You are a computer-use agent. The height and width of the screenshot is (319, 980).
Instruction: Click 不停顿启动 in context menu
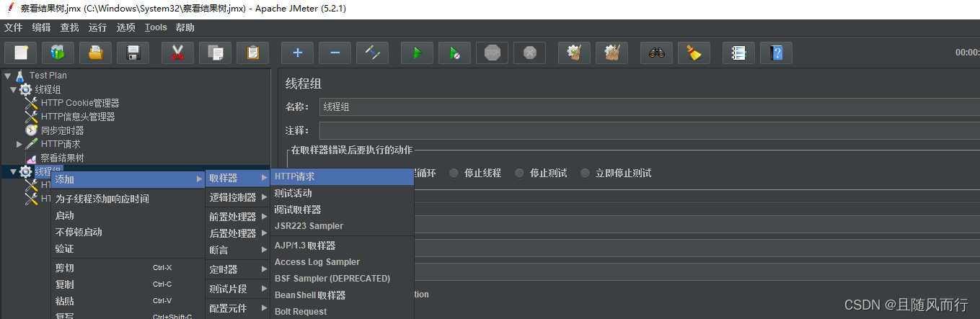(128, 232)
